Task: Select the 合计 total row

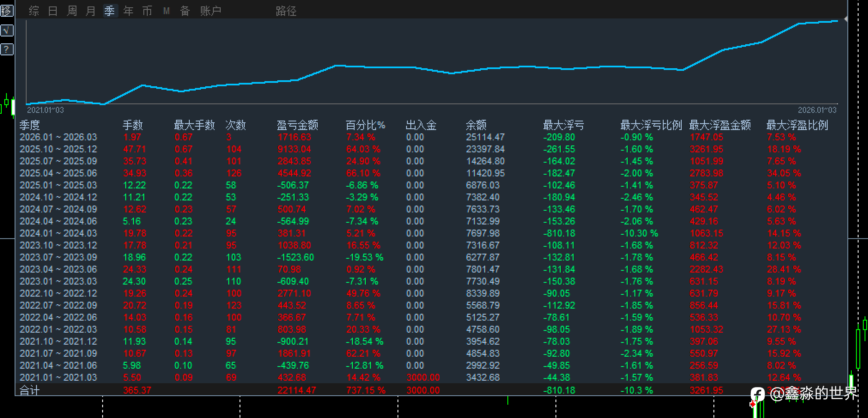Action: click(x=30, y=391)
